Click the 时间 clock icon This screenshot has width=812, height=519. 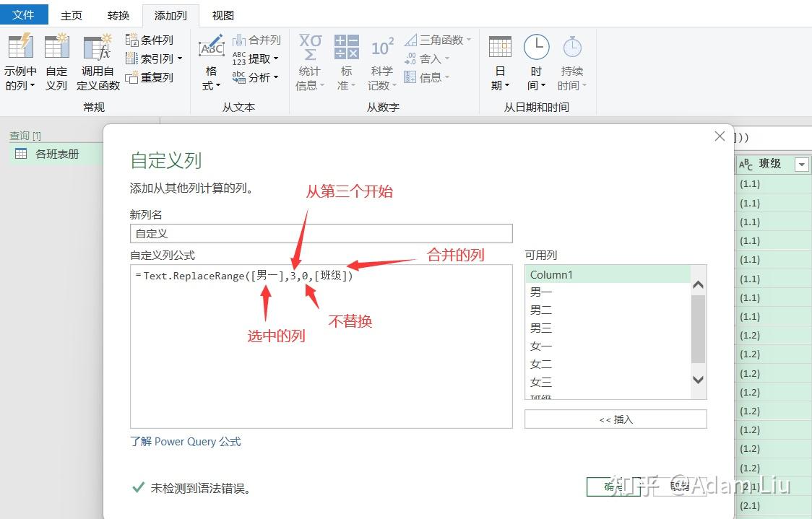click(536, 47)
